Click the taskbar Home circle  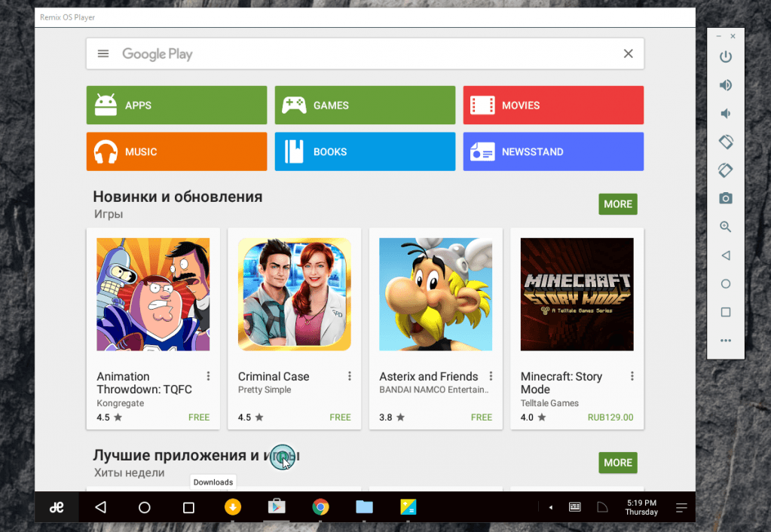pos(144,507)
